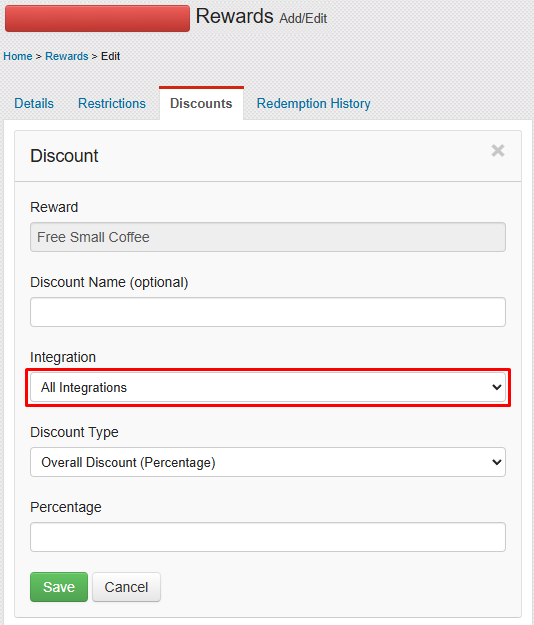This screenshot has height=625, width=534.
Task: Click the green Save button
Action: [59, 587]
